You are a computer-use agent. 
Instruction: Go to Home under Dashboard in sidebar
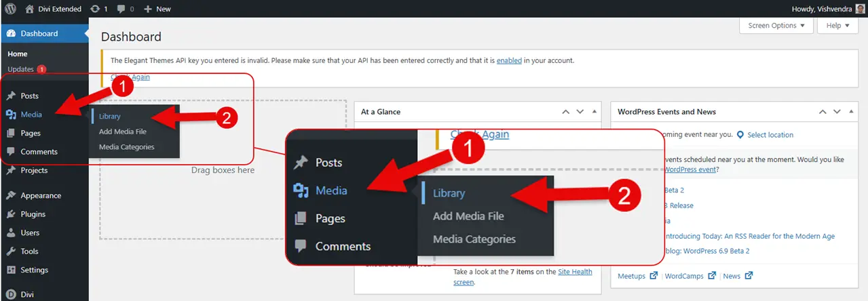pos(18,54)
